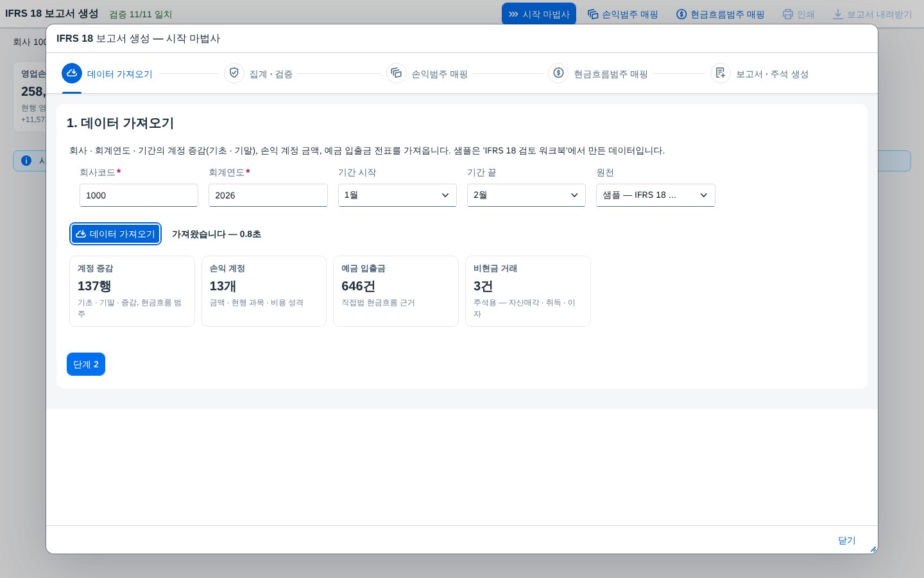Click the printer icon beside 인쇄
924x578 pixels.
(x=788, y=14)
